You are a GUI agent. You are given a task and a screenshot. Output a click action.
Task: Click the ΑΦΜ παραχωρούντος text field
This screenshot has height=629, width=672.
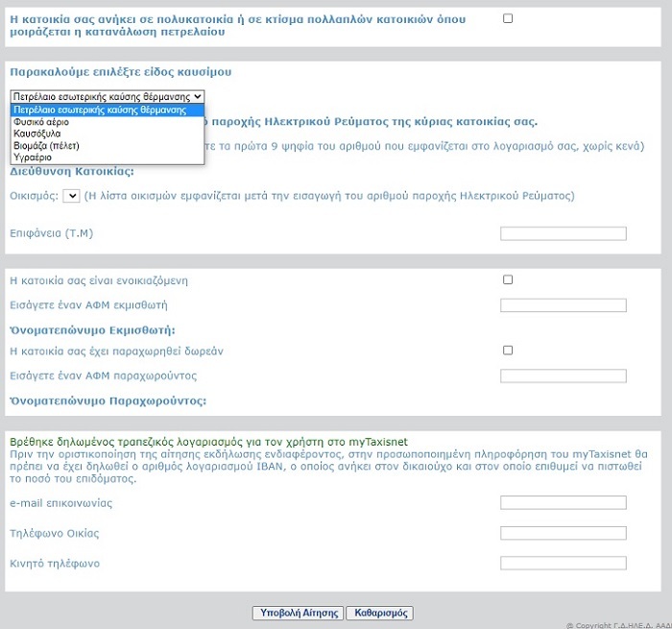coord(564,375)
